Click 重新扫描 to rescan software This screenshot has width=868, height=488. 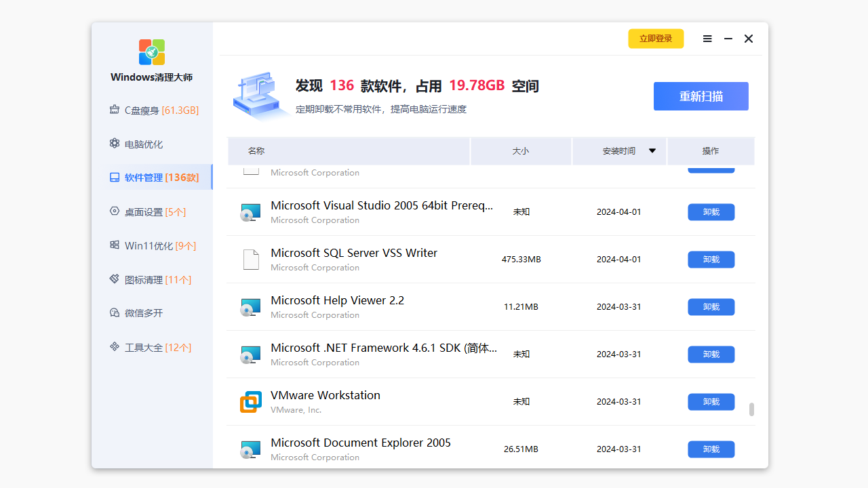pyautogui.click(x=701, y=96)
